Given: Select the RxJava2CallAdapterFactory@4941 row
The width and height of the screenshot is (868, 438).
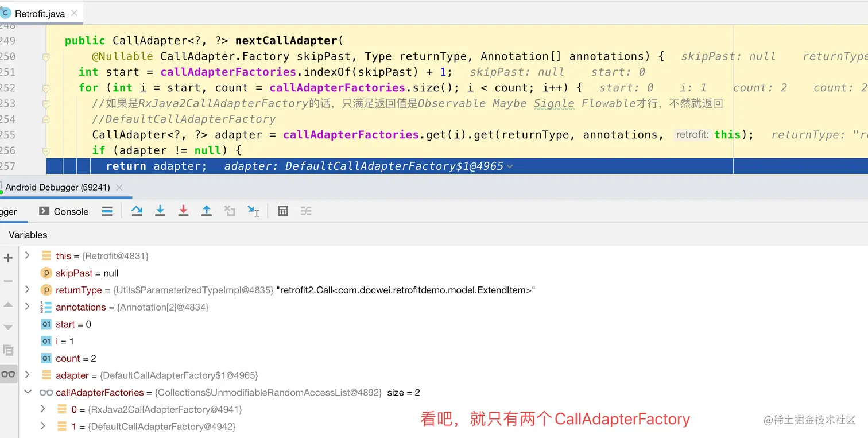Looking at the screenshot, I should coord(443,409).
